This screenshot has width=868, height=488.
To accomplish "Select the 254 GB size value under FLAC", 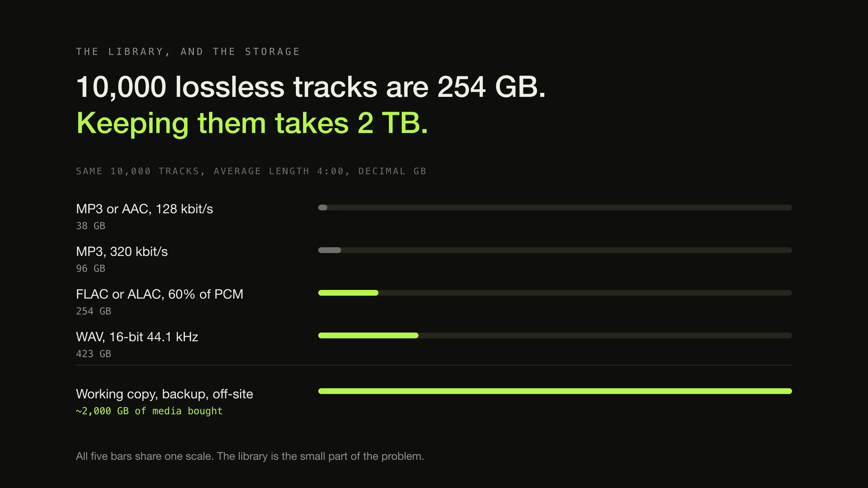I will point(93,311).
